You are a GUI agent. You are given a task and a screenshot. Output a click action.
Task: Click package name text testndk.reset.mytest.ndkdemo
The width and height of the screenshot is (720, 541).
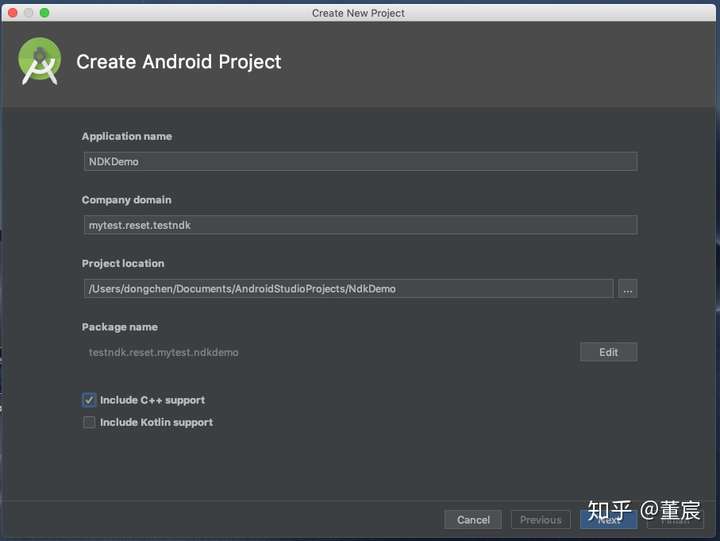tap(163, 352)
